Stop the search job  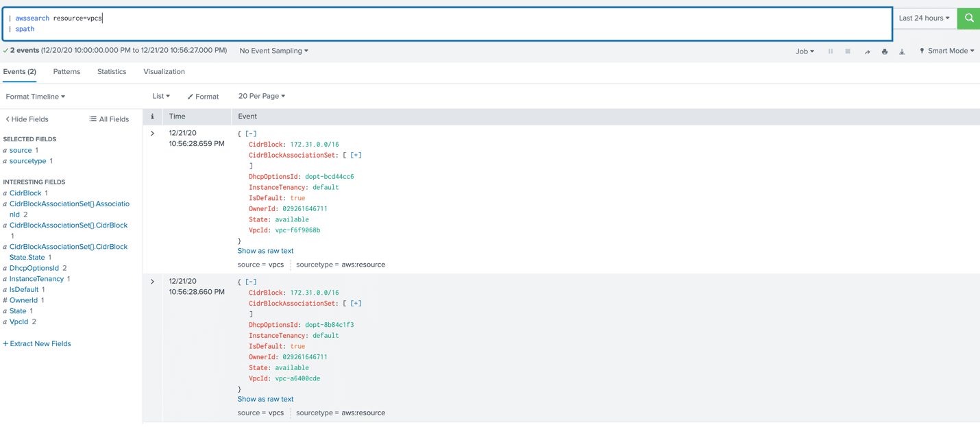pos(848,51)
